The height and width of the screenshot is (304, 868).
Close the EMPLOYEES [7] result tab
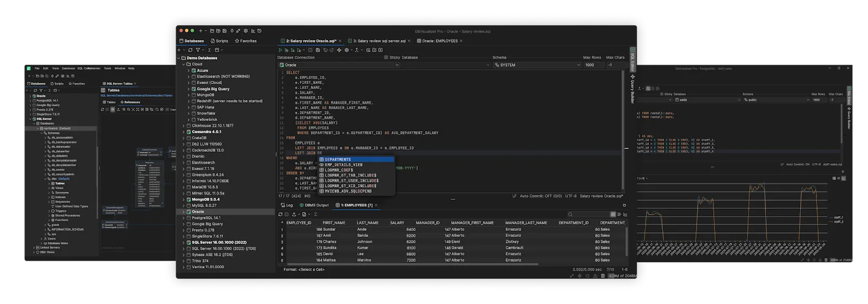[x=376, y=205]
